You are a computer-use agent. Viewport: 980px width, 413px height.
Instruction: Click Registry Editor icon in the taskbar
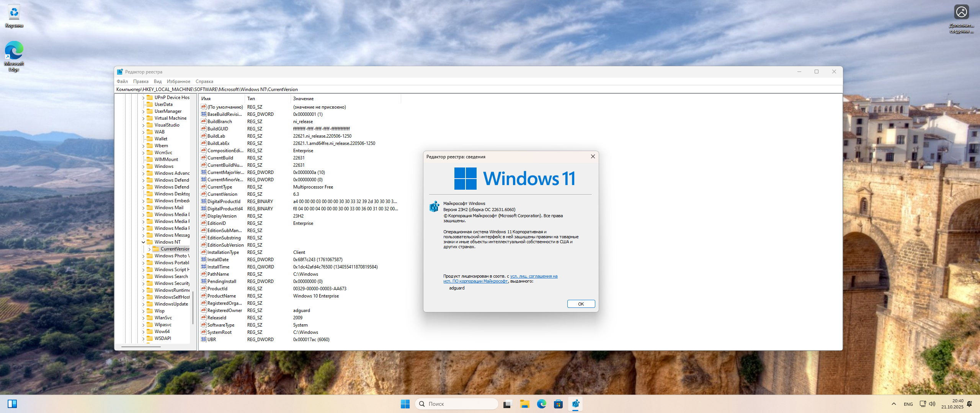[575, 404]
